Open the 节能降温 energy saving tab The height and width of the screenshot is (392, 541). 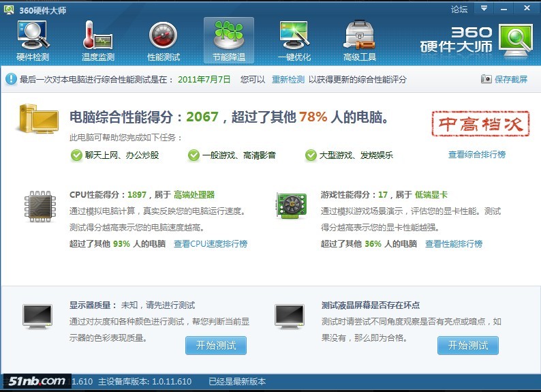(x=229, y=41)
